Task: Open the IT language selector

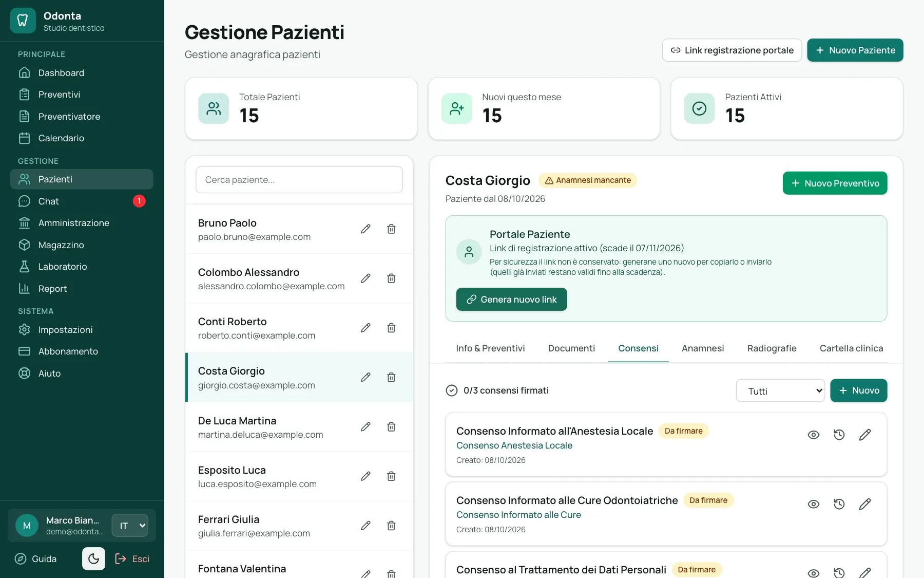Action: 130,526
